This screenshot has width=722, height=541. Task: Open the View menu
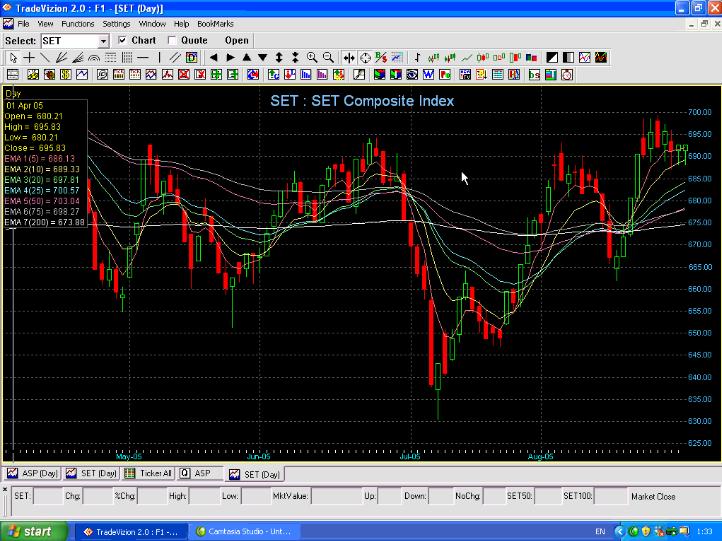click(x=45, y=23)
